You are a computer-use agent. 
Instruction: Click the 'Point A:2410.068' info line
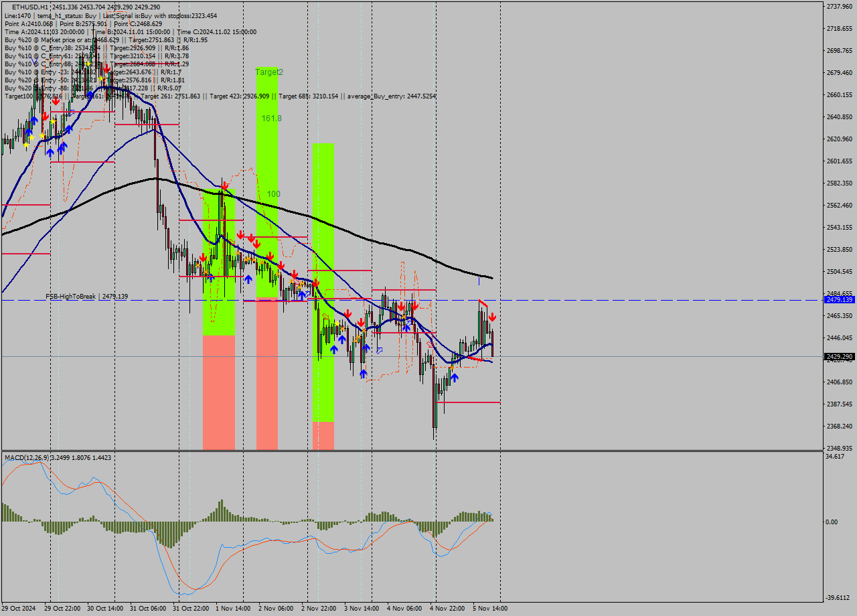click(83, 23)
